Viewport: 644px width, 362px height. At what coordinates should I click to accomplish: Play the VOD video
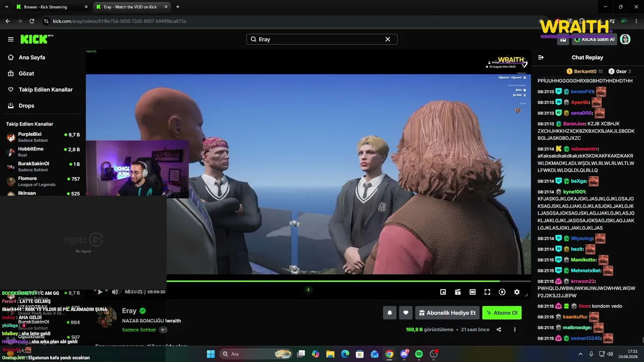pyautogui.click(x=100, y=292)
